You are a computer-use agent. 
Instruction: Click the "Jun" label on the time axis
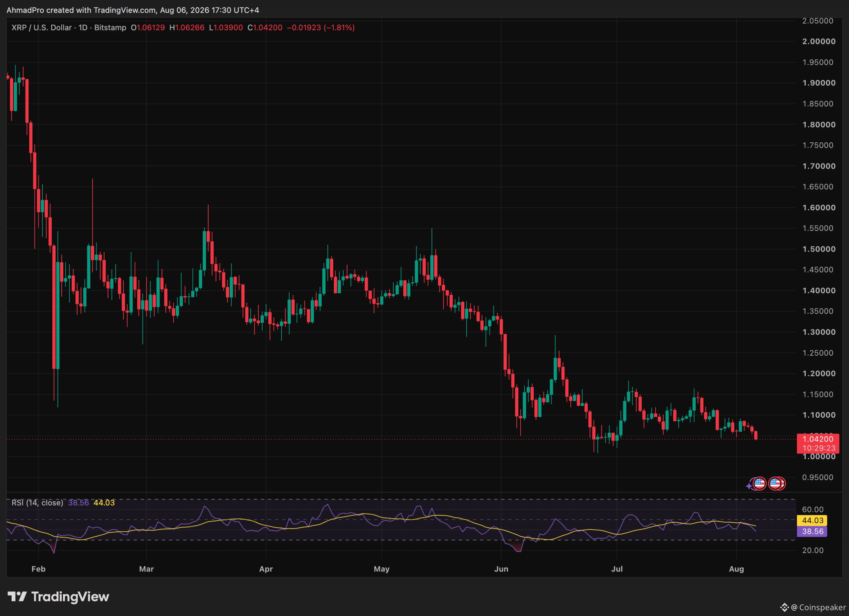[x=501, y=569]
